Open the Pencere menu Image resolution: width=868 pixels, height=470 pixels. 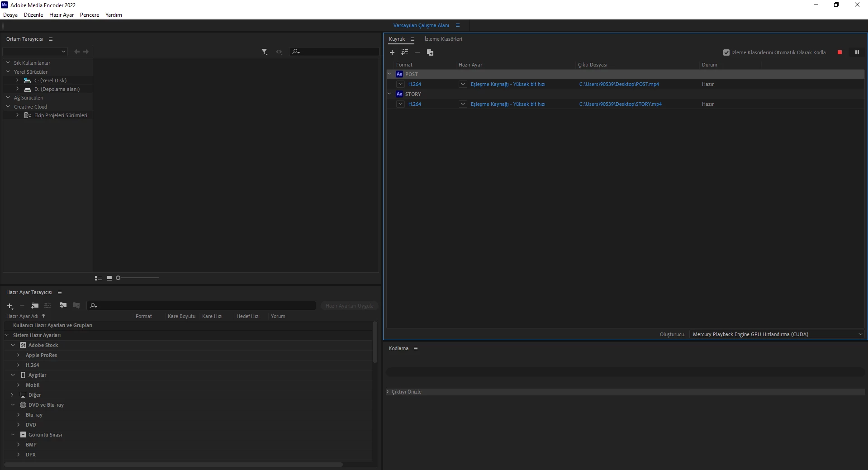click(90, 15)
